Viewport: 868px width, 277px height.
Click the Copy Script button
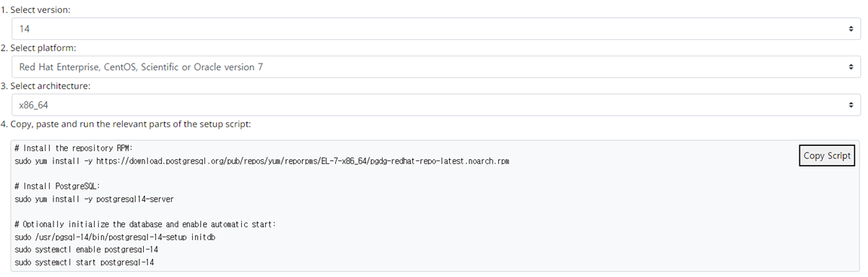coord(828,155)
